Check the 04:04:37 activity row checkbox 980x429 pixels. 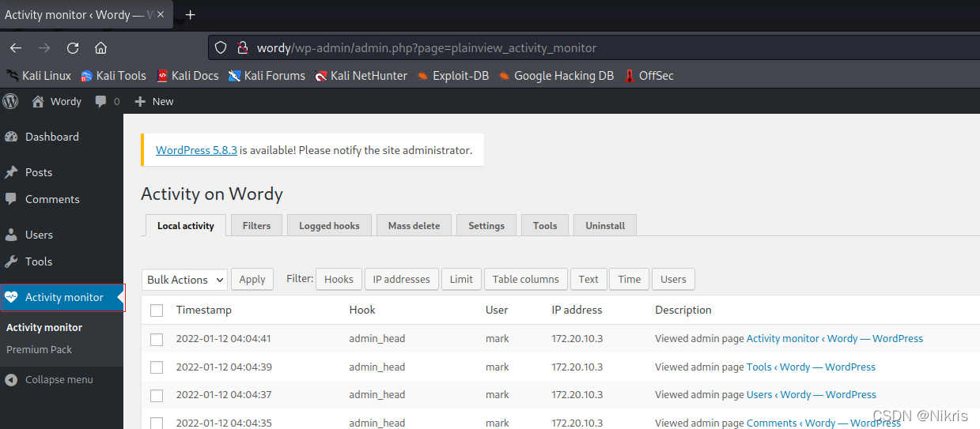(x=157, y=395)
